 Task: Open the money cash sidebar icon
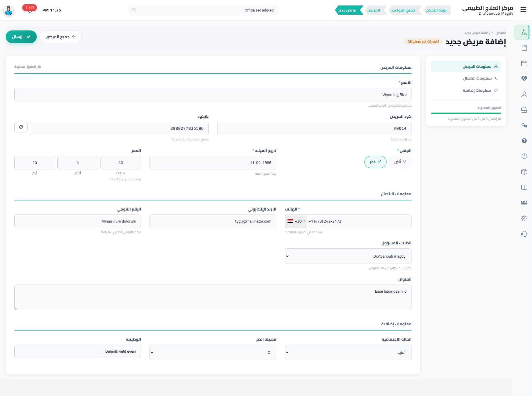click(524, 202)
